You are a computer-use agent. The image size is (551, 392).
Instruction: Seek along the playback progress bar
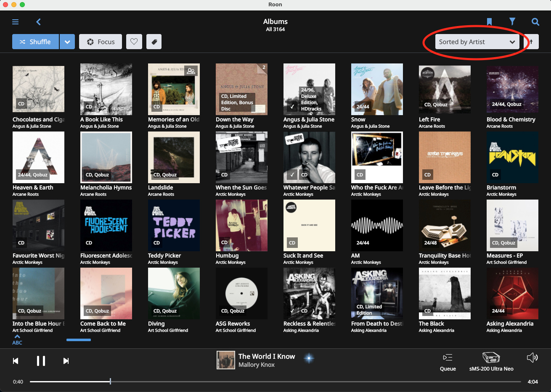275,381
